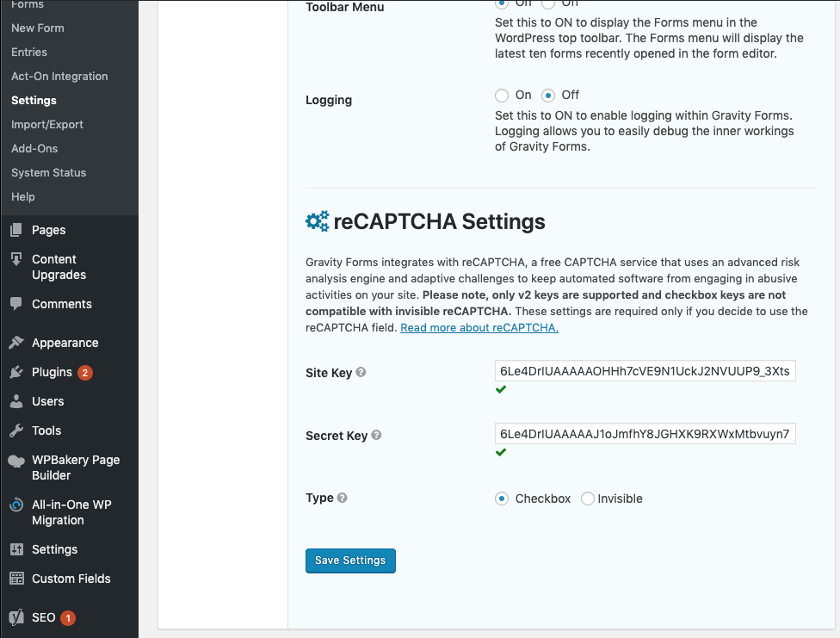Select the Logging Off radio button
The image size is (840, 638).
[547, 96]
